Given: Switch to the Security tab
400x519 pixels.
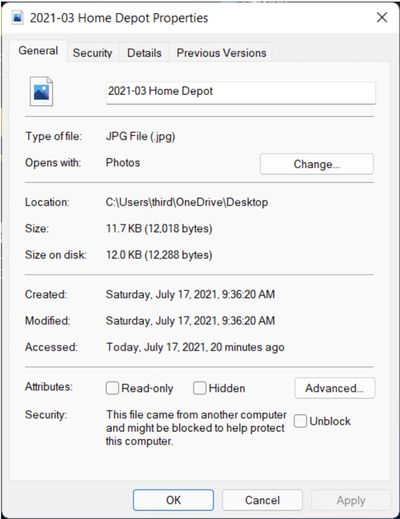Looking at the screenshot, I should (92, 53).
